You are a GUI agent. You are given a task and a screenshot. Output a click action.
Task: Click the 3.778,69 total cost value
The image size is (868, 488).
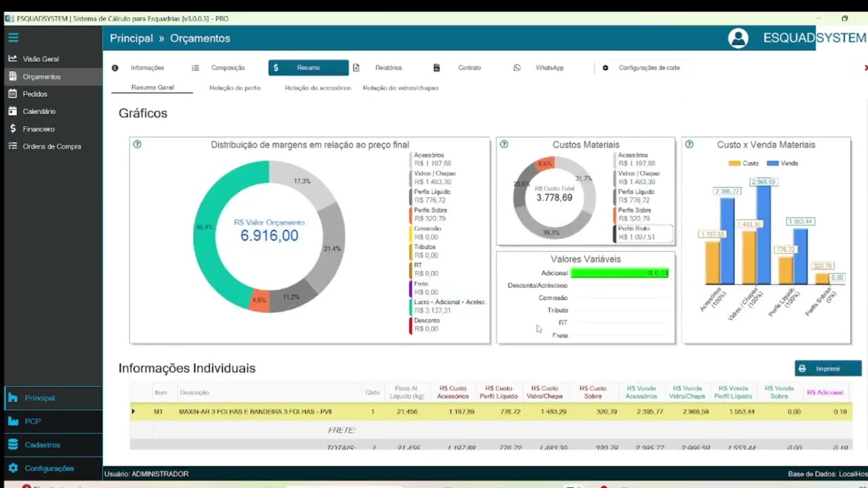(554, 198)
